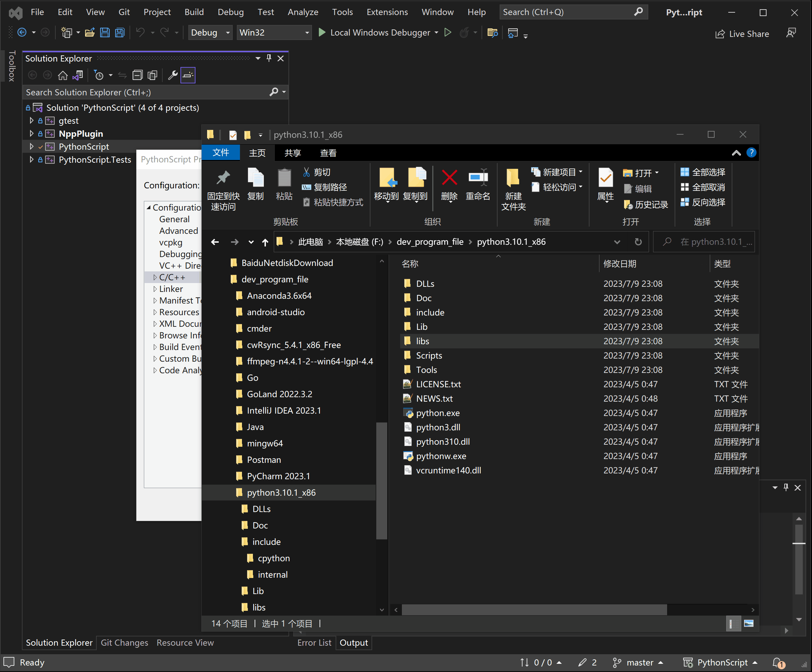Switch to the 主页 ribbon tab
This screenshot has width=812, height=672.
pos(257,153)
